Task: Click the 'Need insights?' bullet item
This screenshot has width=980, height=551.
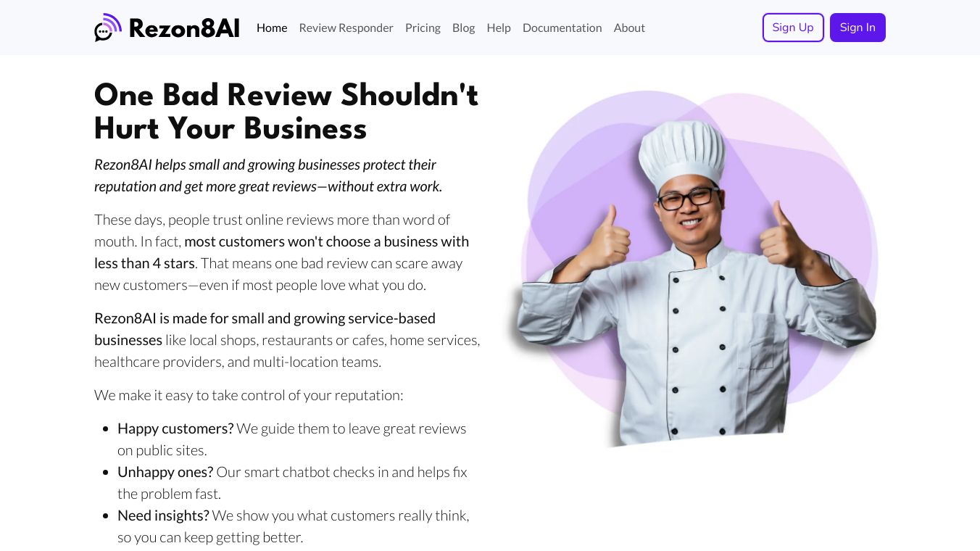Action: point(294,526)
